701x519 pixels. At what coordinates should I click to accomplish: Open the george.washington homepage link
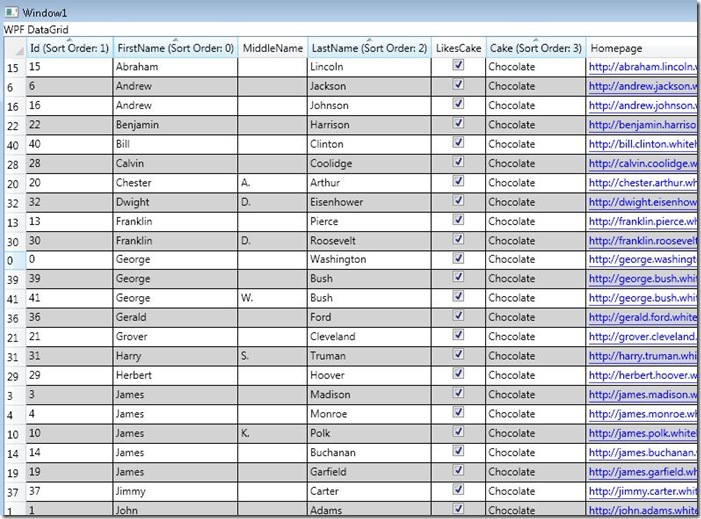[x=643, y=259]
